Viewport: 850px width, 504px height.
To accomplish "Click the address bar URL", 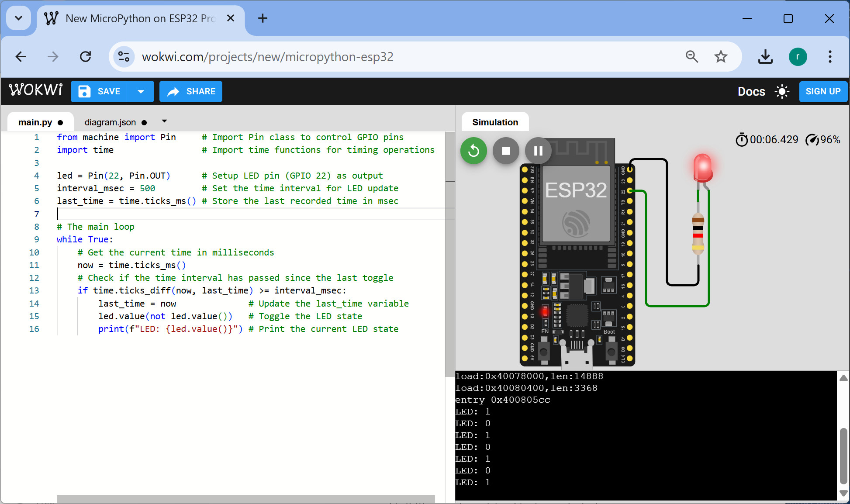I will (267, 57).
